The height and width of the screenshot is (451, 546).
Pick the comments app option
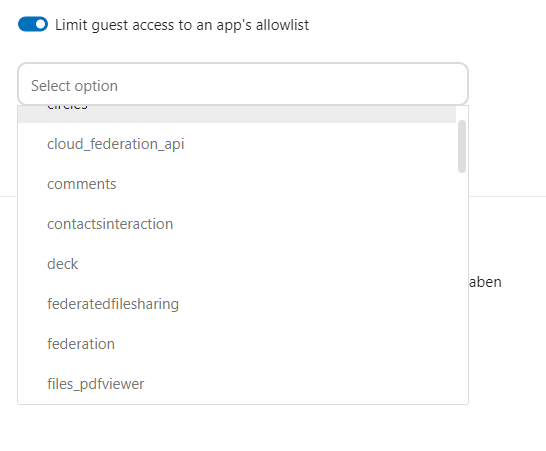[237, 184]
